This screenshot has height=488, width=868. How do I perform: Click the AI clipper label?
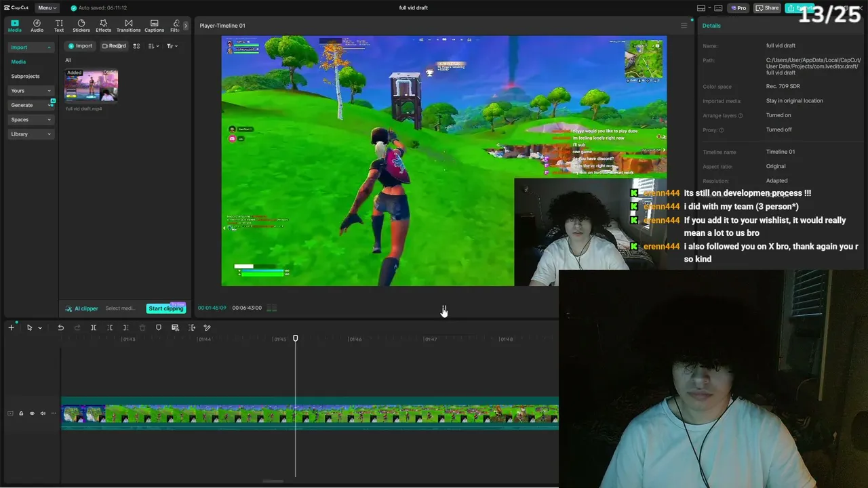[81, 308]
